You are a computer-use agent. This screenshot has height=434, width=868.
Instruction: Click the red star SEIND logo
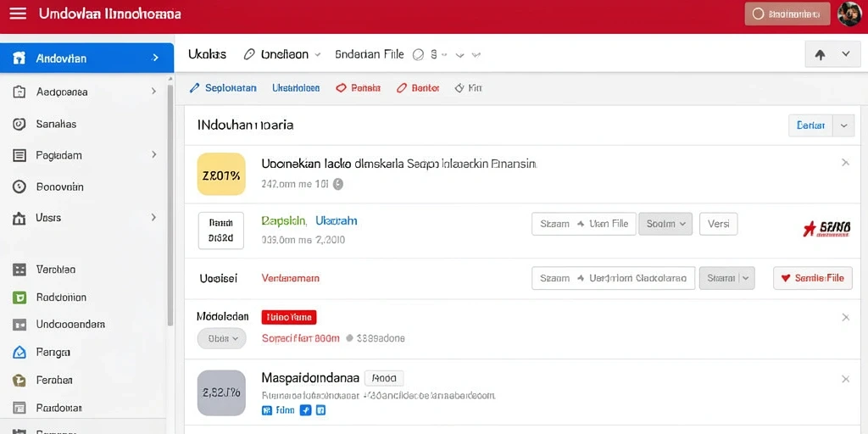coord(826,227)
